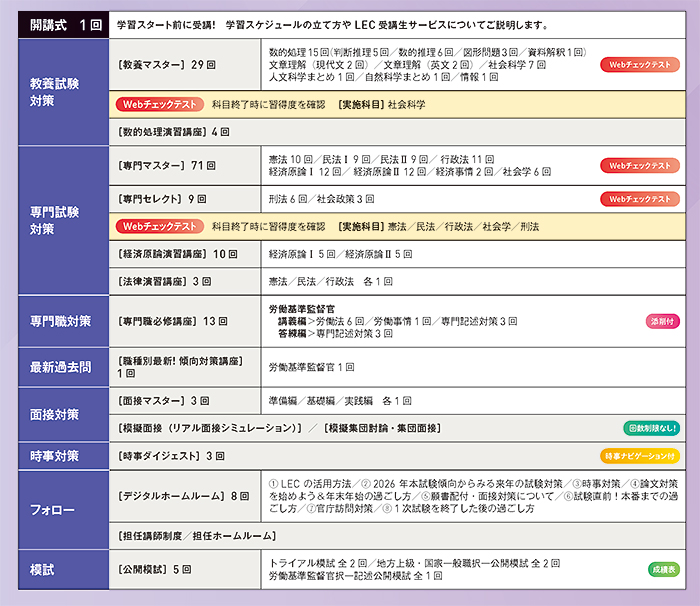Click the pink 添削付 badge

(x=662, y=322)
